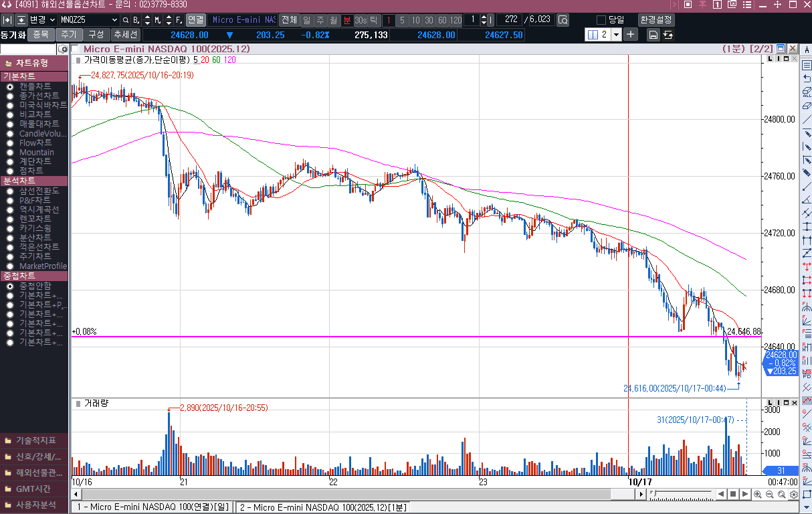Select the 캔들차트 chart type
Screen dimensions: 812x514
tap(35, 86)
